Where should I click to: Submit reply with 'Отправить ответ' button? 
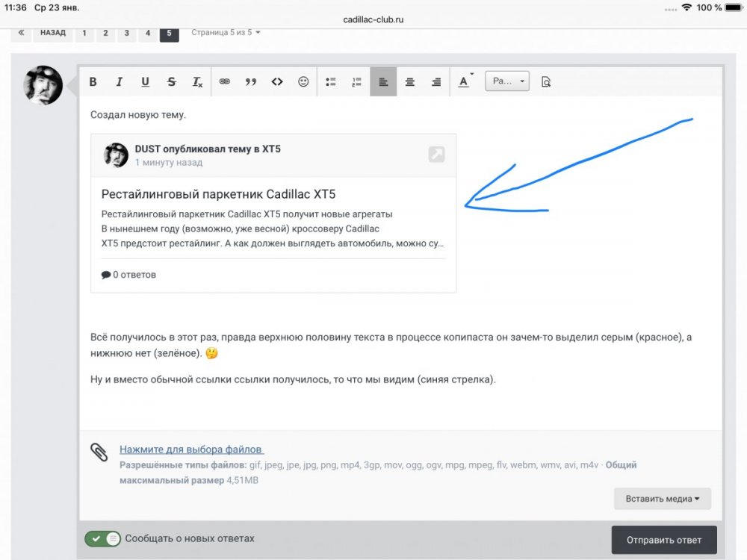tap(664, 540)
